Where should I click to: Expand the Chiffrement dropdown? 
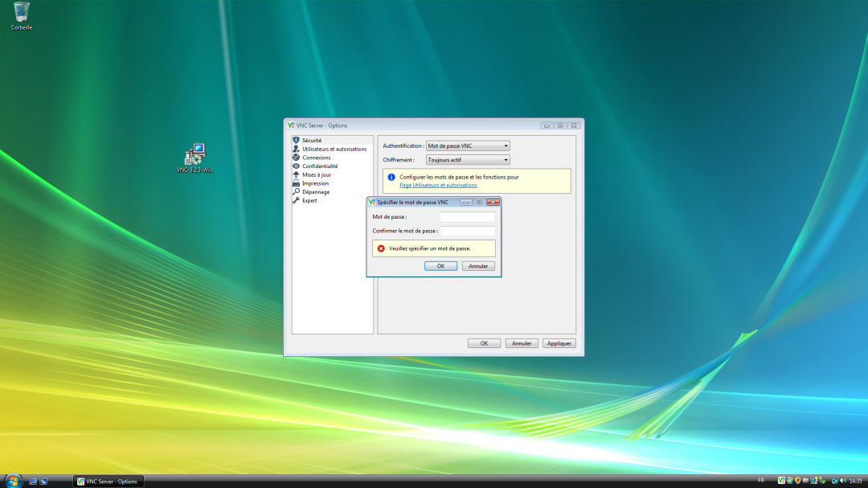pyautogui.click(x=468, y=160)
